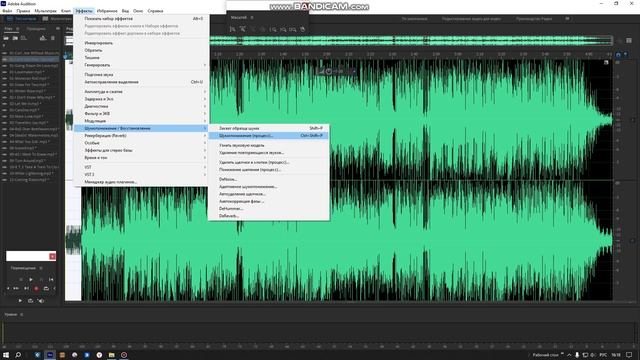Switch to the По умолчанию workspace
Image resolution: width=640 pixels, height=360 pixels.
pos(414,19)
